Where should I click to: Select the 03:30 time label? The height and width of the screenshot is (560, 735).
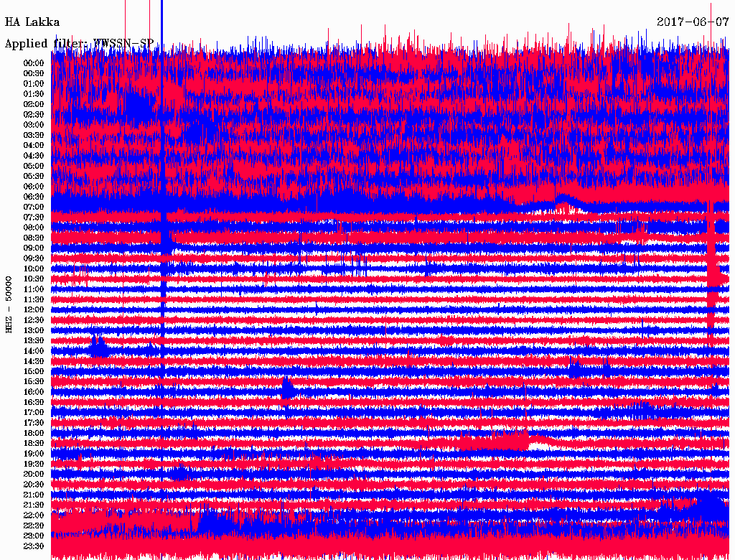point(34,136)
